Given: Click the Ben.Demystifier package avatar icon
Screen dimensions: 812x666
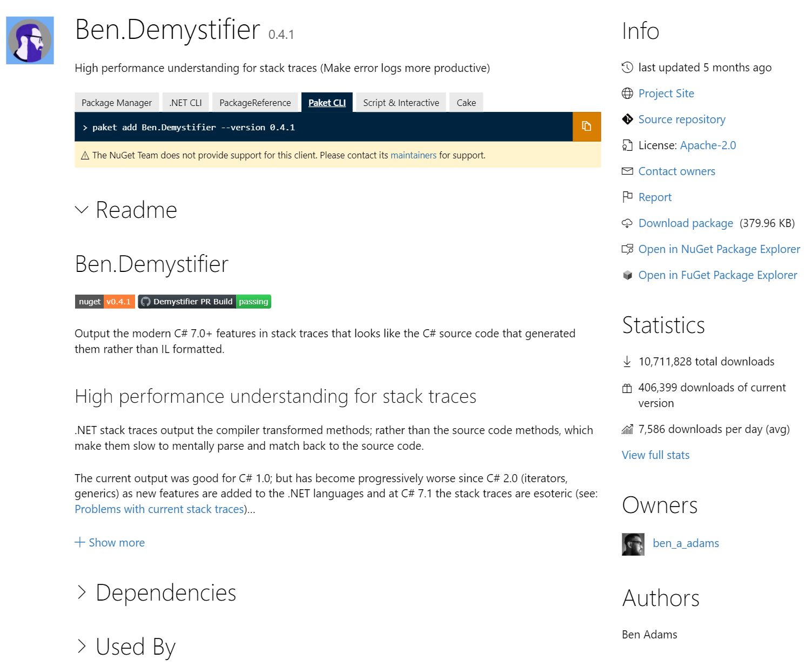Looking at the screenshot, I should [30, 41].
